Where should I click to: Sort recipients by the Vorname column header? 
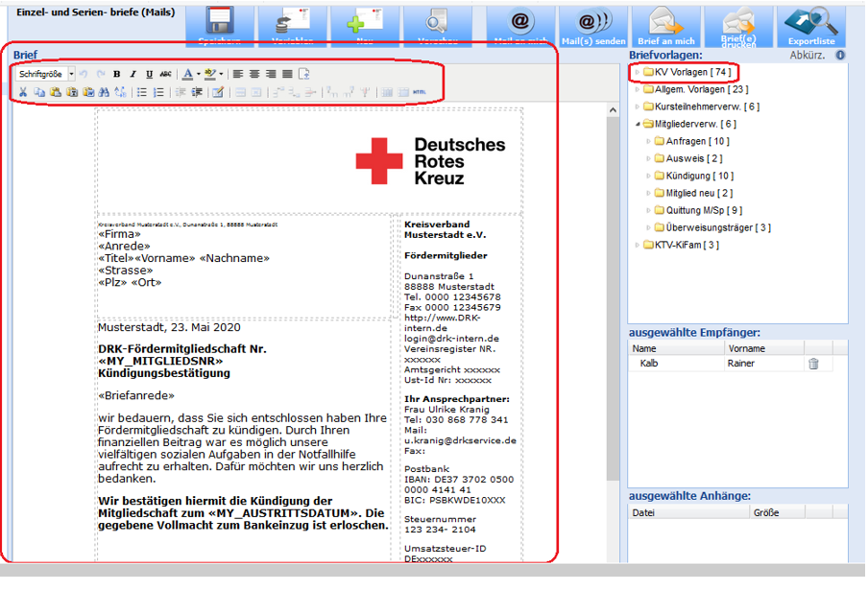[x=764, y=348]
